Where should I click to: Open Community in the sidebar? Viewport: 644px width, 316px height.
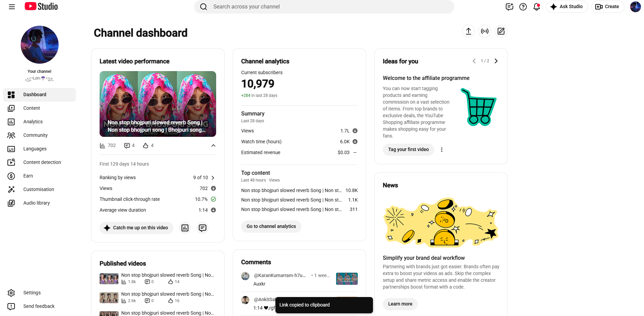pyautogui.click(x=39, y=135)
